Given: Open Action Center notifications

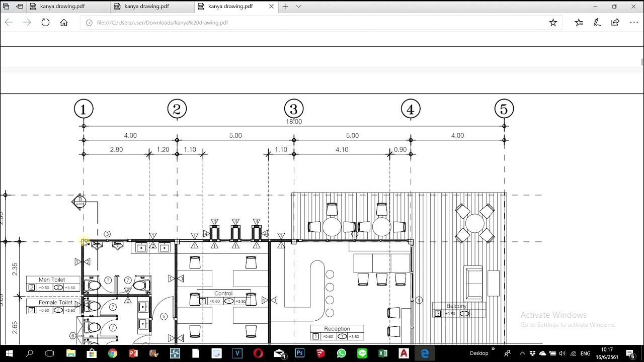Looking at the screenshot, I should [631, 353].
